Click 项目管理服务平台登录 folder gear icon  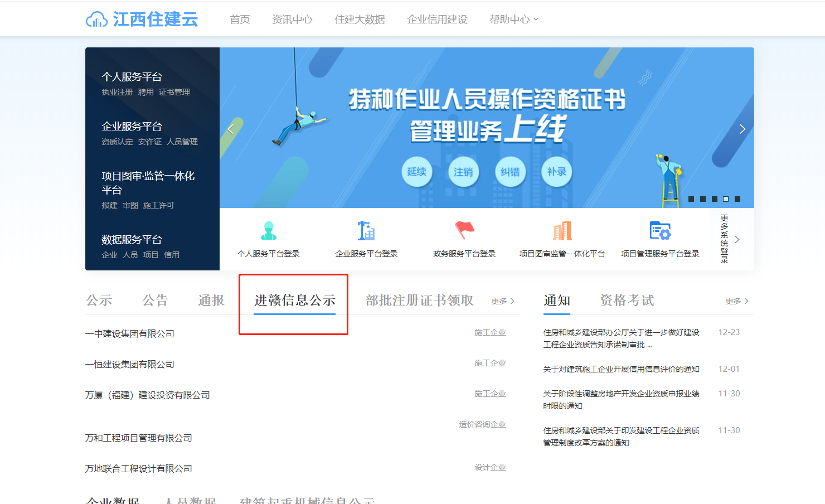pyautogui.click(x=660, y=231)
